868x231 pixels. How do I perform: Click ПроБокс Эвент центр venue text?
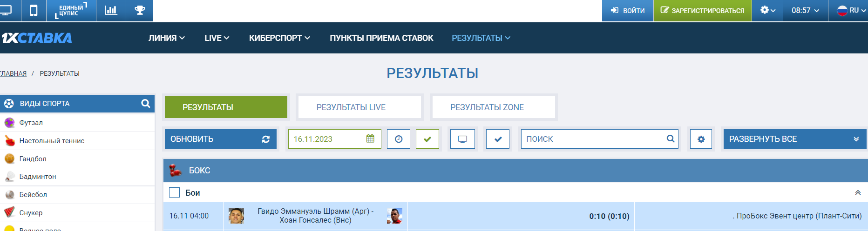[797, 216]
